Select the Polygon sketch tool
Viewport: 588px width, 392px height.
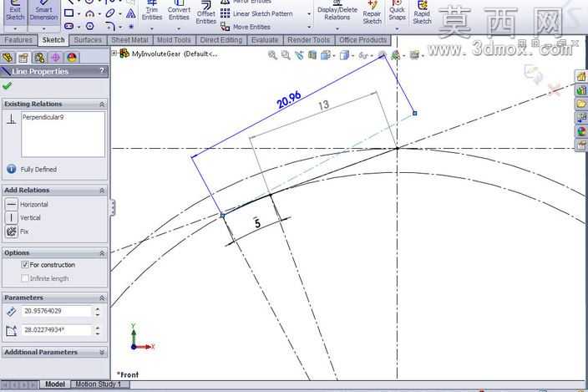click(89, 26)
